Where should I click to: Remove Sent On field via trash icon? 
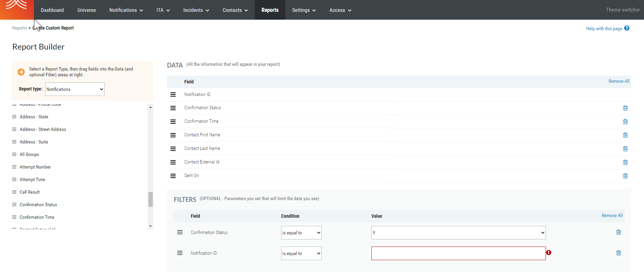coord(625,176)
